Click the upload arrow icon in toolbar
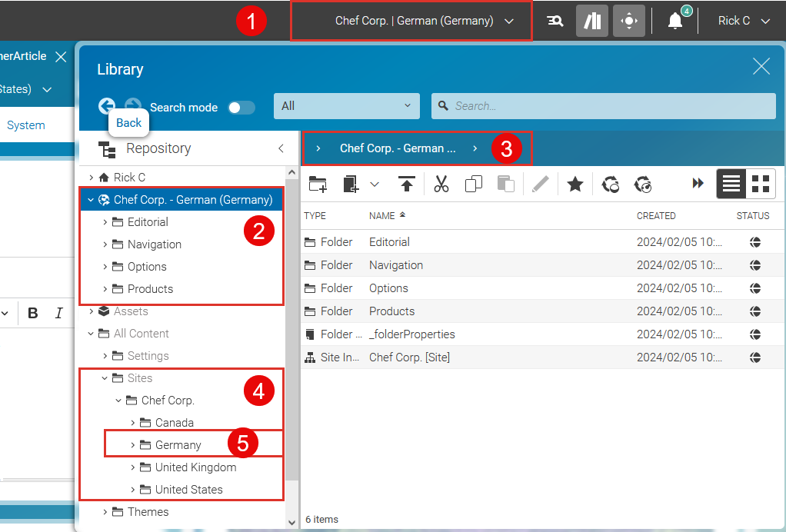 click(x=407, y=184)
